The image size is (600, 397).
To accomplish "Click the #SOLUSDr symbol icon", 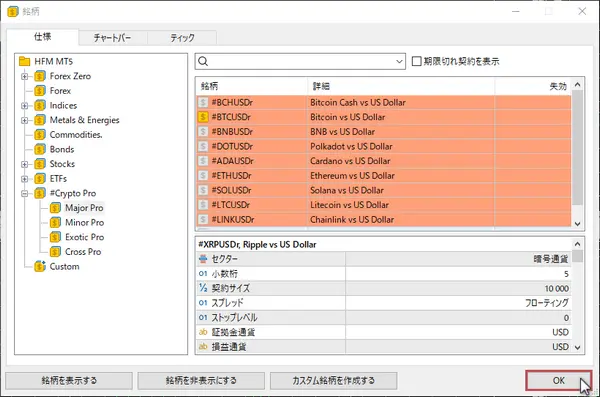I will (x=203, y=190).
